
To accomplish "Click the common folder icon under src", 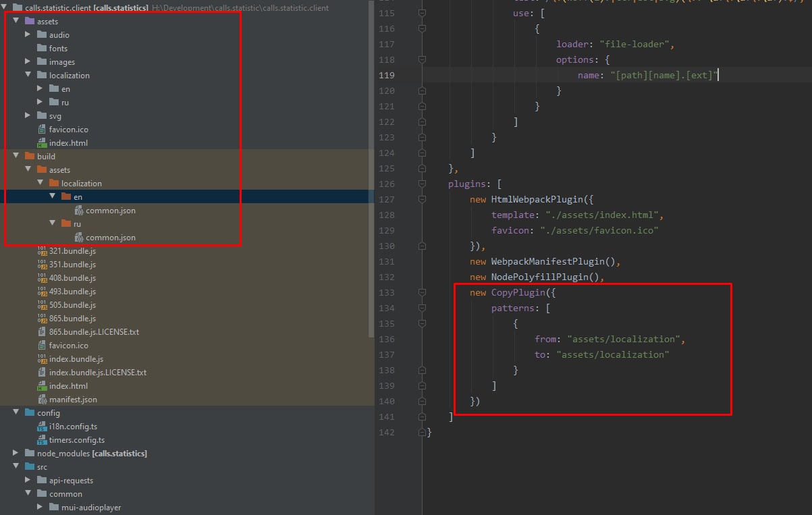I will point(42,493).
